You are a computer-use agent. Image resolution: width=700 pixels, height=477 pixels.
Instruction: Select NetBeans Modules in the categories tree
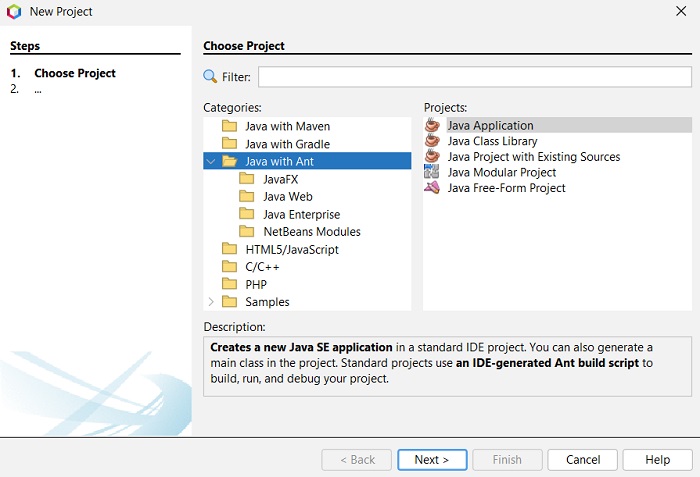311,232
